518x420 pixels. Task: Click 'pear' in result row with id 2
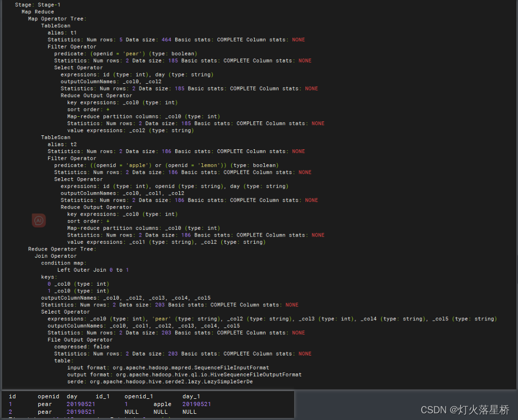(x=45, y=412)
